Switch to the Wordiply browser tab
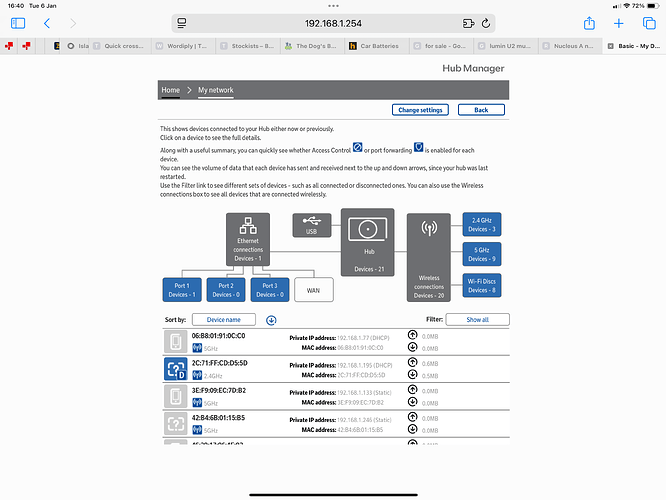 tap(185, 46)
